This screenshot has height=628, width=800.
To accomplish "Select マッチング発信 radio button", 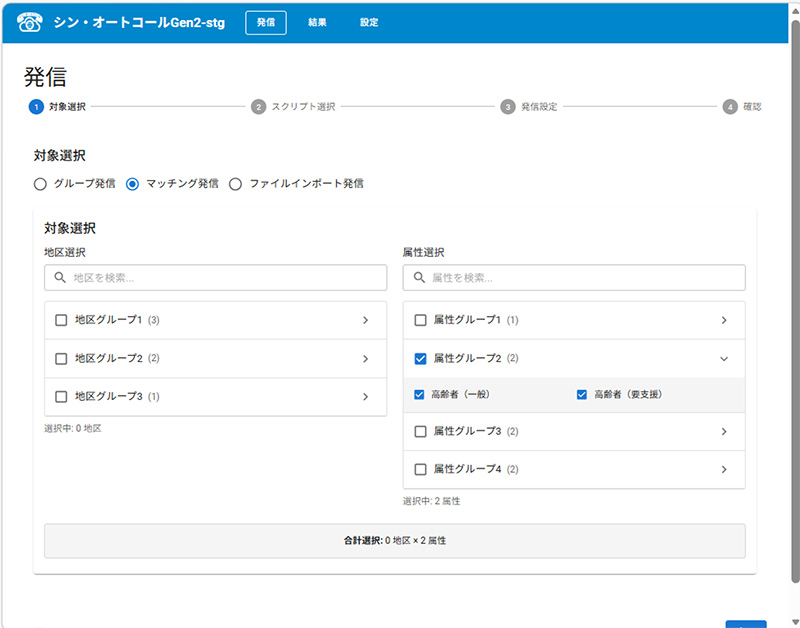I will 132,184.
